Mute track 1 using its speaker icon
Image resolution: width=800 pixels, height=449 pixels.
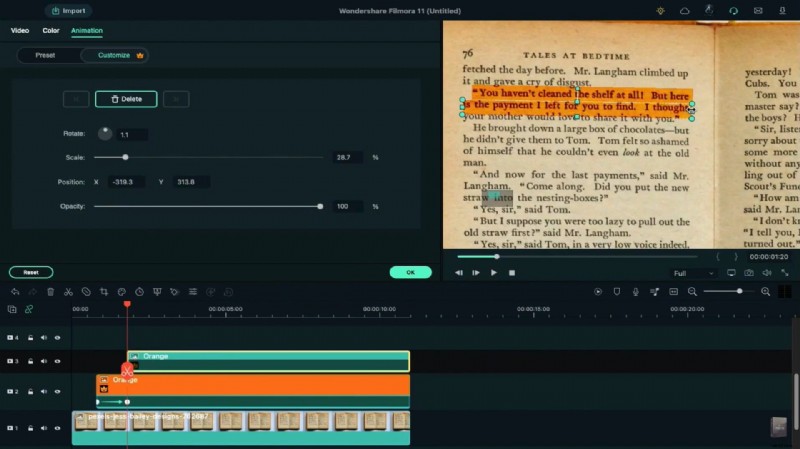point(44,428)
